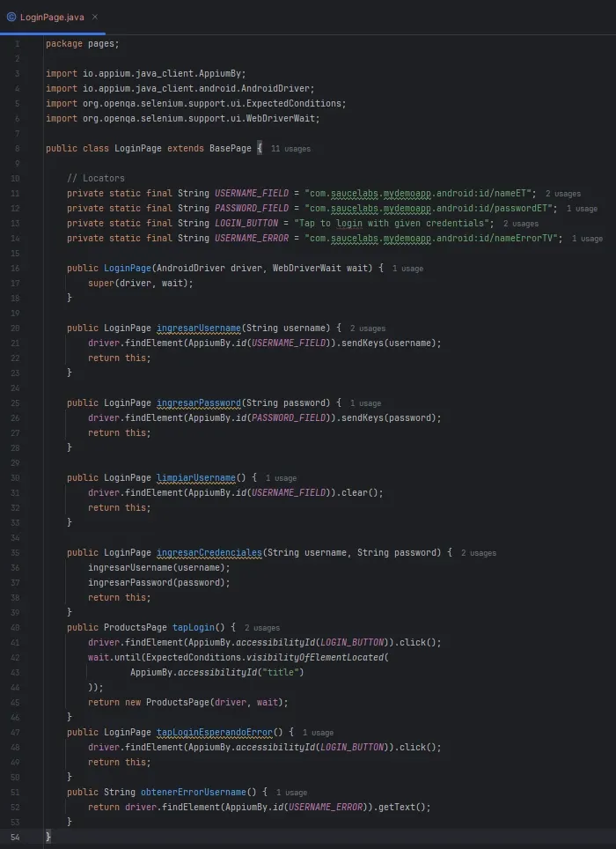Show 1 usage of tapLoginEsperandoError method
This screenshot has width=616, height=849.
(318, 733)
